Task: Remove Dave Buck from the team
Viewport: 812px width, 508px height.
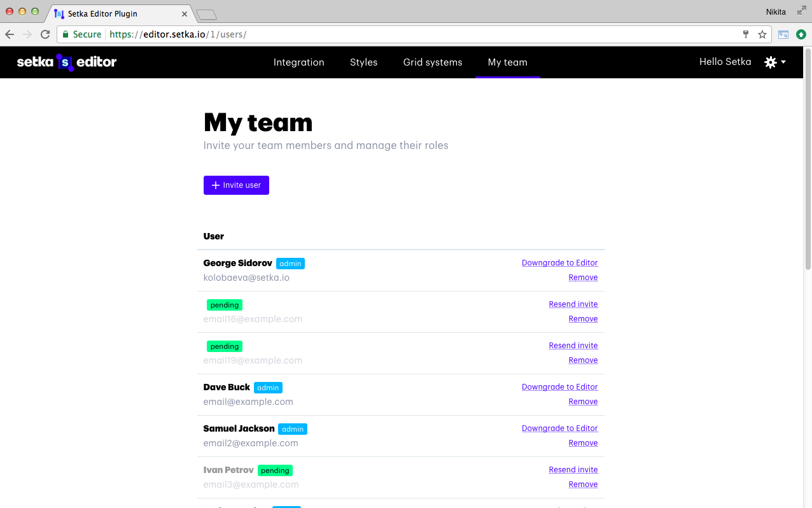Action: [584, 402]
